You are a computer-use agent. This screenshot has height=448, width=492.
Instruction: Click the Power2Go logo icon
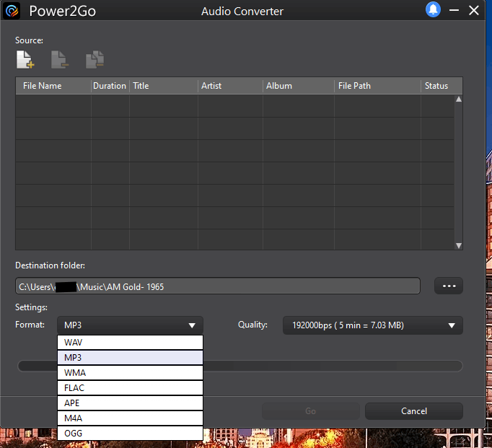12,11
